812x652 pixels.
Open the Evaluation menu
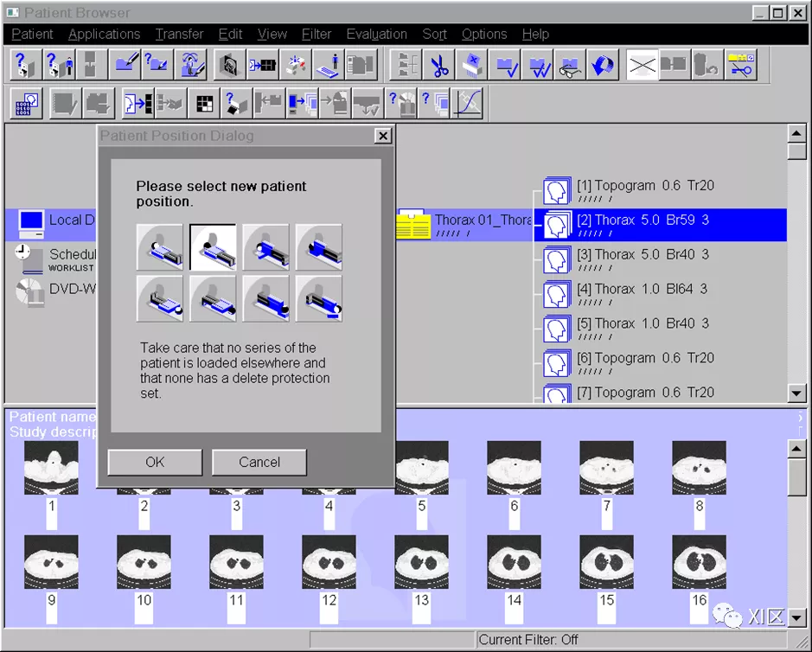coord(376,34)
